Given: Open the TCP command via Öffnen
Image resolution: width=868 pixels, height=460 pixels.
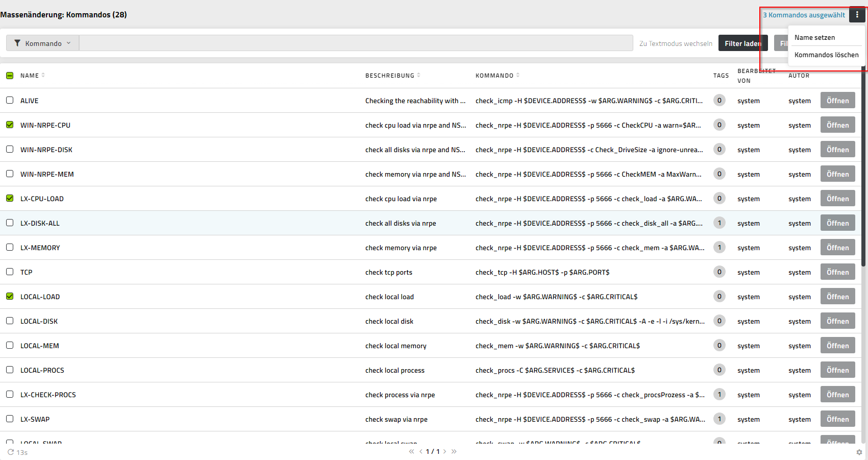Looking at the screenshot, I should 837,272.
